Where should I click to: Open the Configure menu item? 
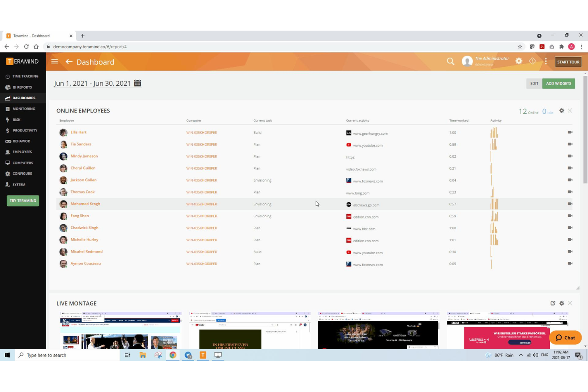[22, 174]
